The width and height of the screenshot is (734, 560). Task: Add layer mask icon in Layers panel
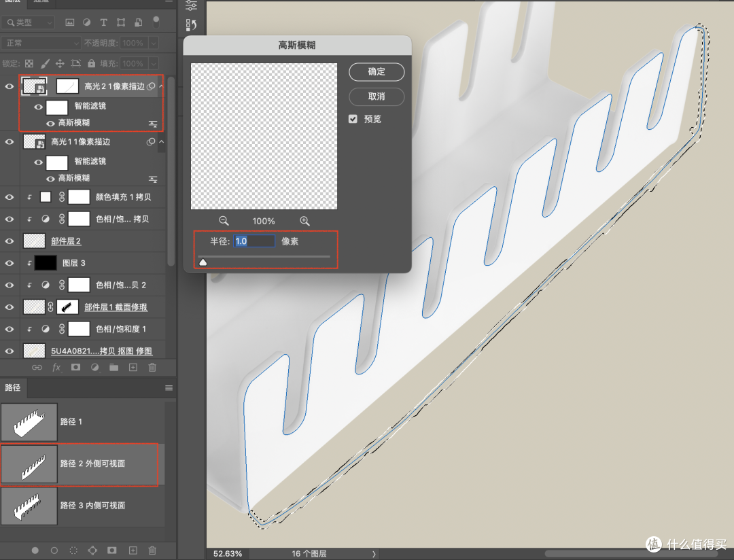click(75, 368)
